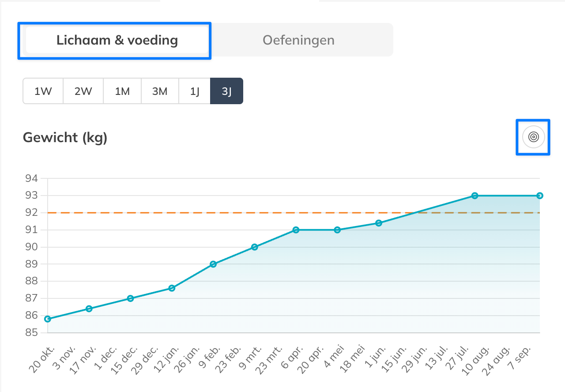
Task: Click the 91.4 kg data point
Action: pos(379,223)
